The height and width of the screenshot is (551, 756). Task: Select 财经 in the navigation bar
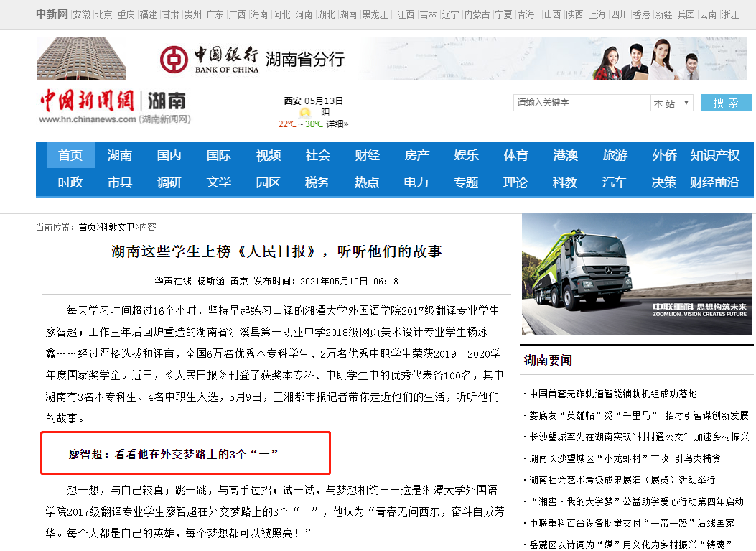pyautogui.click(x=367, y=155)
